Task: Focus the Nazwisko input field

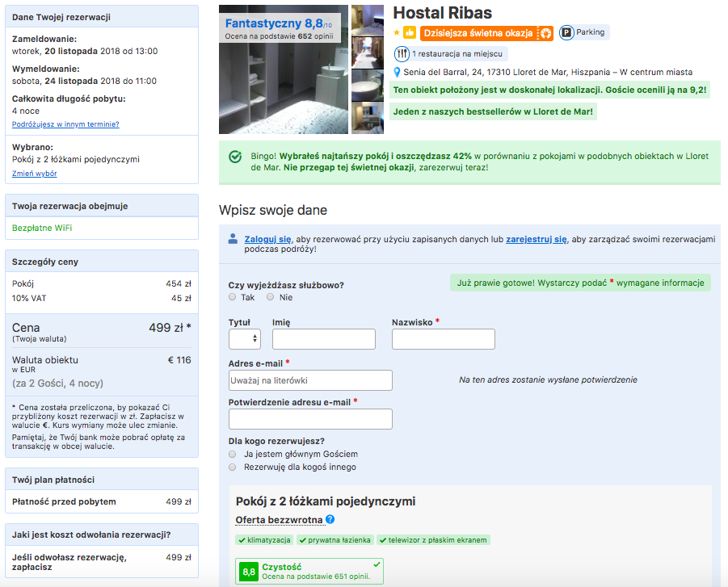Action: pos(443,339)
